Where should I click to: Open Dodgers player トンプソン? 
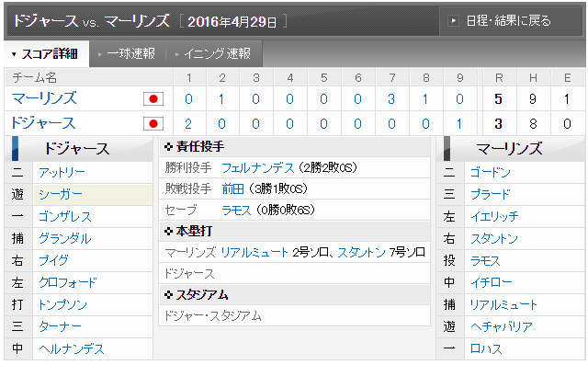tap(62, 304)
